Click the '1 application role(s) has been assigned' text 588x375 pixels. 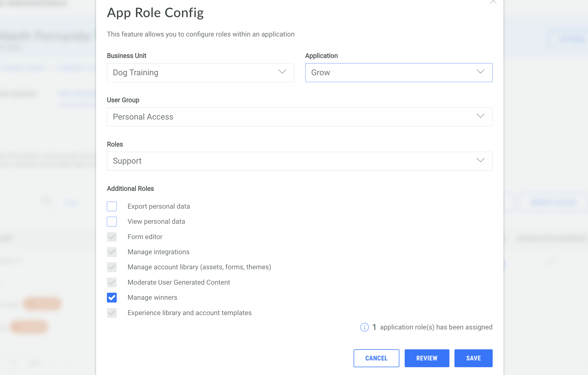(x=432, y=327)
